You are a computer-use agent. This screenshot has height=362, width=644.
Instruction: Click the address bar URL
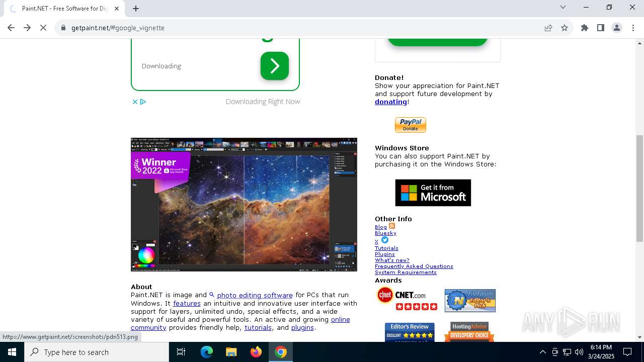click(118, 28)
